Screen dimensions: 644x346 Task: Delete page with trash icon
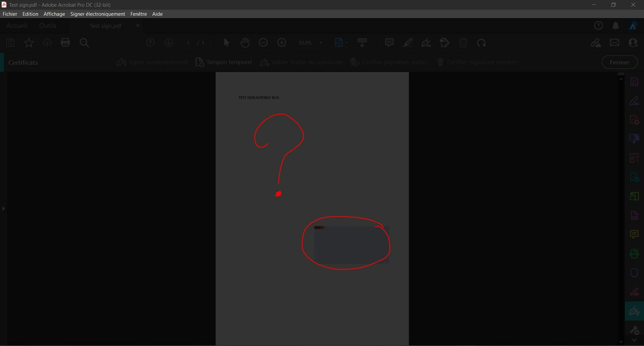[x=464, y=43]
